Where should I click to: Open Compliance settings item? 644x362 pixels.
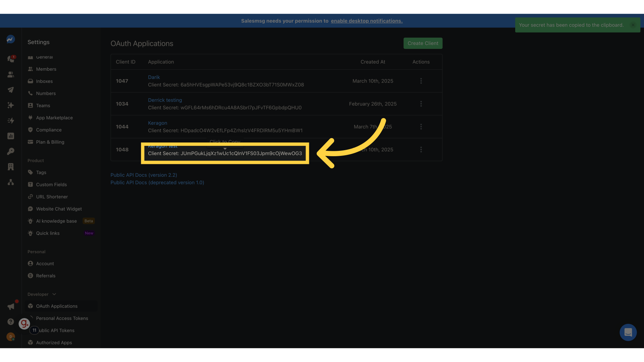click(49, 130)
